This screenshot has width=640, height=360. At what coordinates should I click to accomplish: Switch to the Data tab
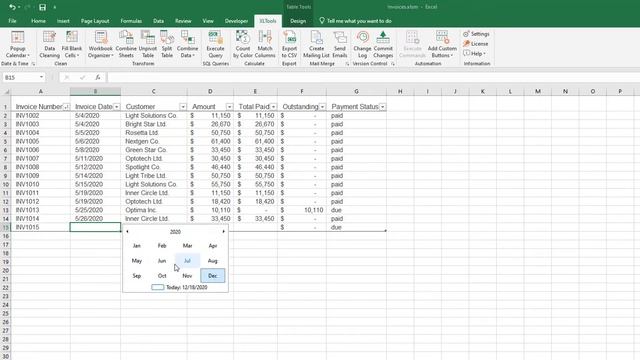[x=158, y=21]
